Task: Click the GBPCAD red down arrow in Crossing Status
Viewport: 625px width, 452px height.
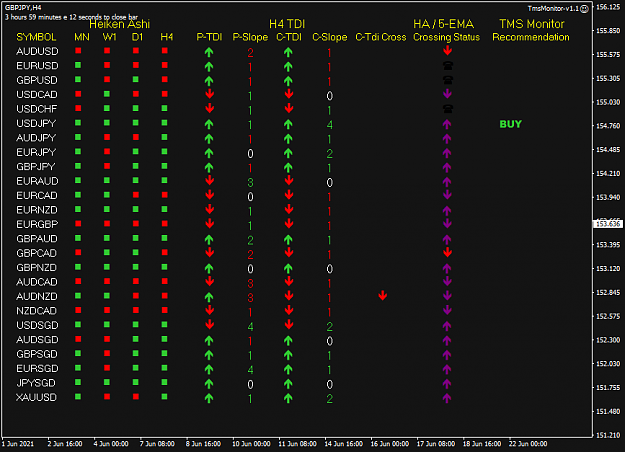Action: (447, 252)
